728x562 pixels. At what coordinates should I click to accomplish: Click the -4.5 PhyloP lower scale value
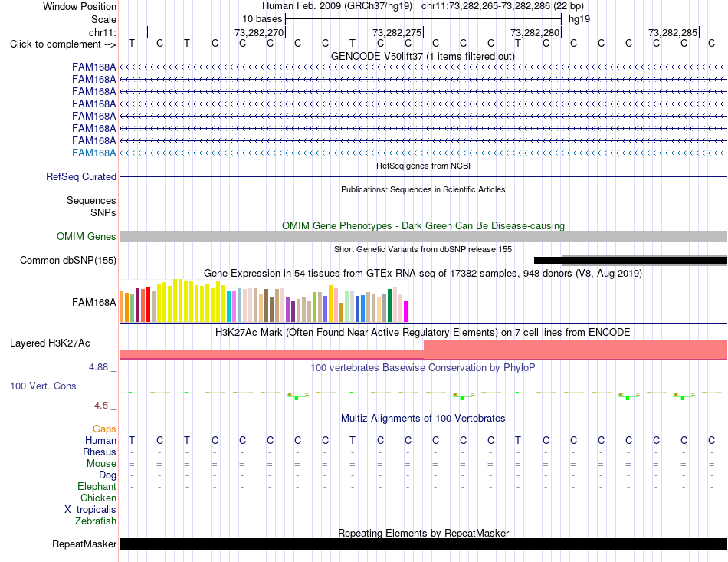click(100, 406)
